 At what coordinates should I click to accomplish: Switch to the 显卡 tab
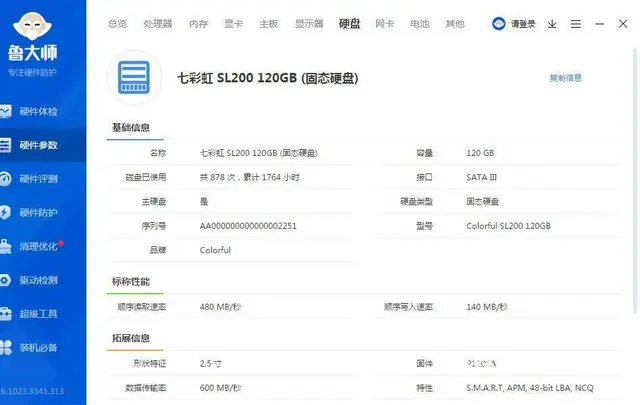[x=234, y=23]
